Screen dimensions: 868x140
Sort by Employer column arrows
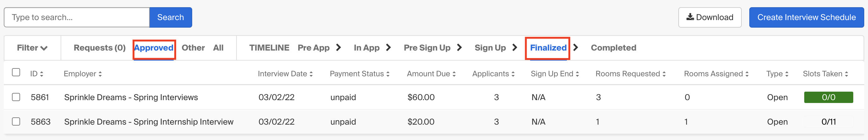click(x=100, y=74)
